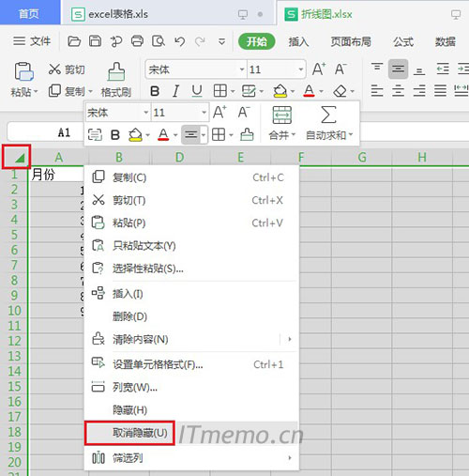Choose 选择性粘贴(S) from context menu

click(191, 269)
